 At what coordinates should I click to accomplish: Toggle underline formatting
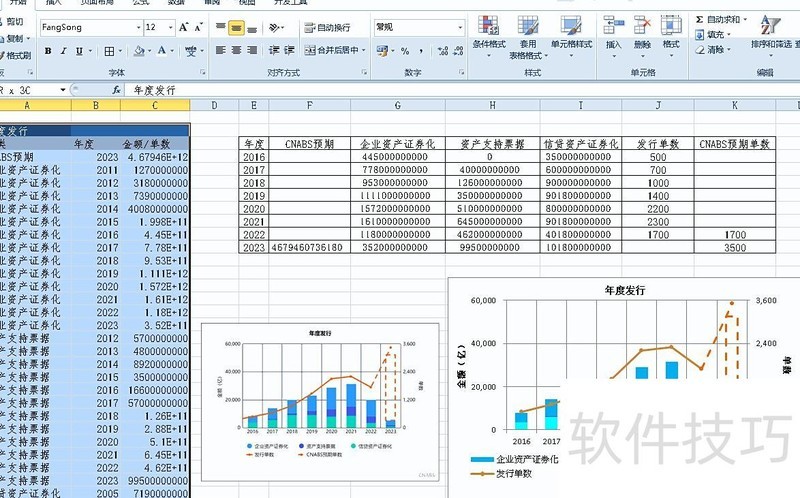click(79, 51)
